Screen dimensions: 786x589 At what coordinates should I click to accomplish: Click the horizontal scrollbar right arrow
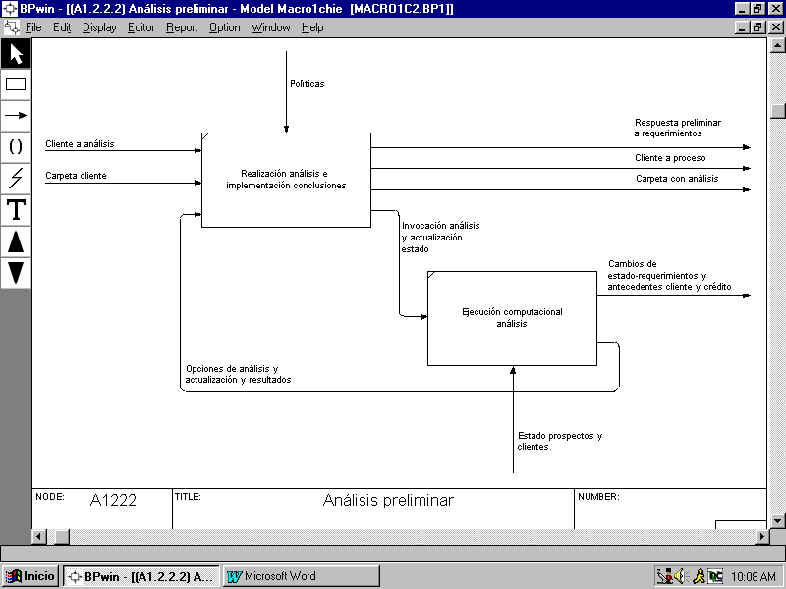point(761,536)
